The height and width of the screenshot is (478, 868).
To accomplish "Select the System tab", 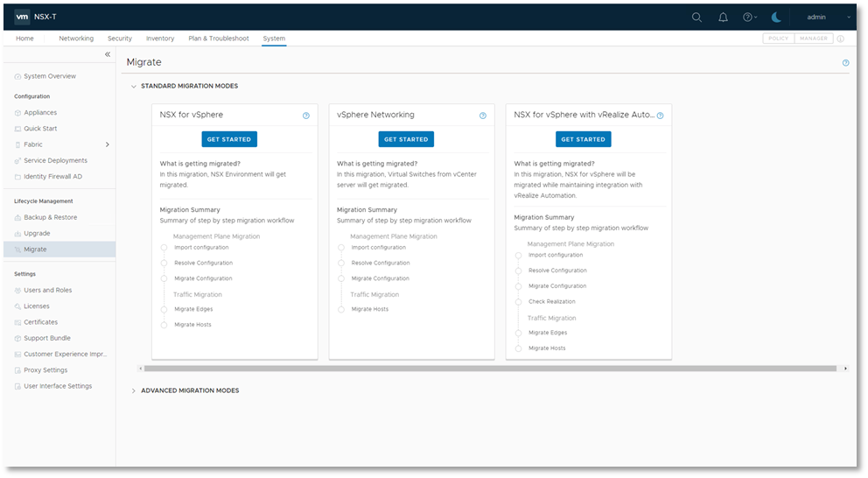I will point(274,39).
